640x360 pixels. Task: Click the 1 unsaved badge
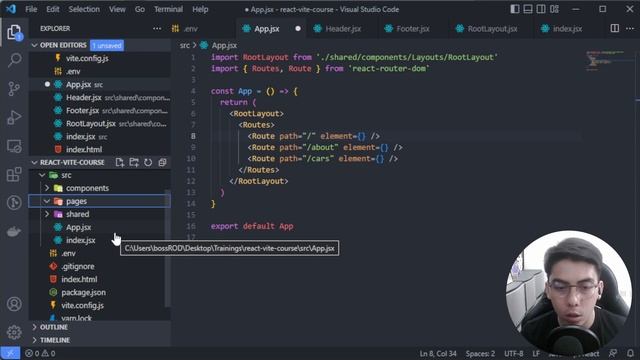[x=107, y=45]
